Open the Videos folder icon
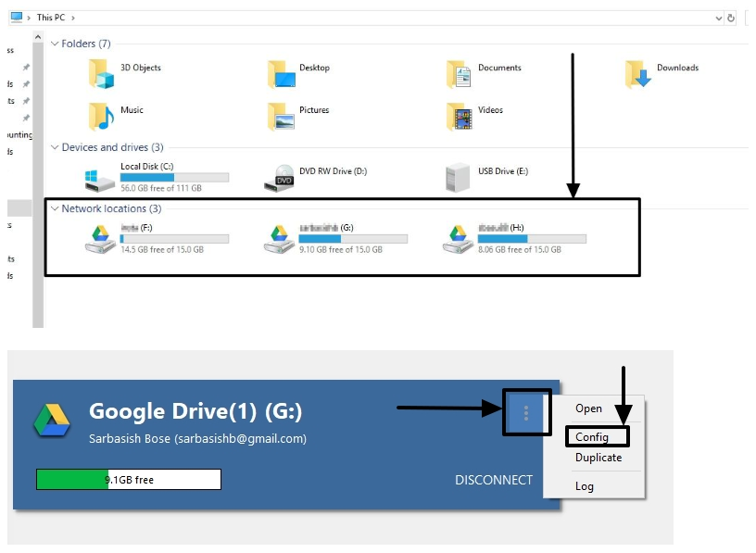Screen dimensions: 756x553 click(459, 116)
